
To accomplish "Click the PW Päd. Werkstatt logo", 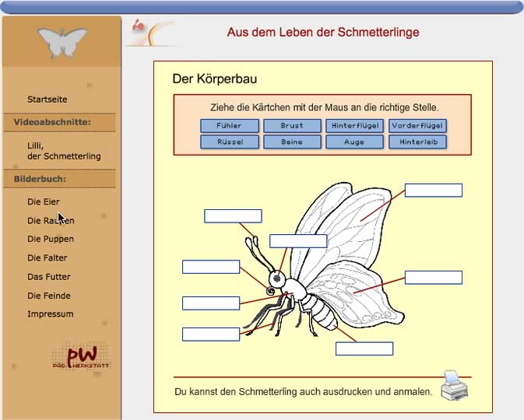I will (x=80, y=356).
